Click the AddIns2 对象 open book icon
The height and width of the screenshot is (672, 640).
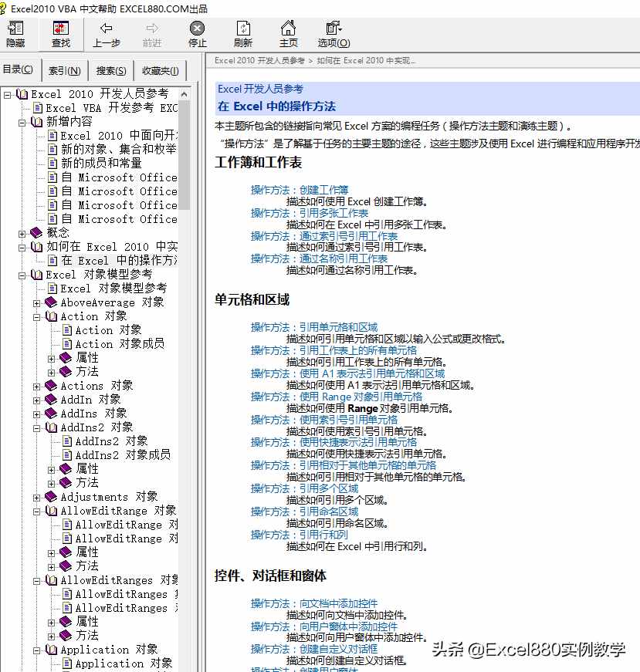point(51,427)
